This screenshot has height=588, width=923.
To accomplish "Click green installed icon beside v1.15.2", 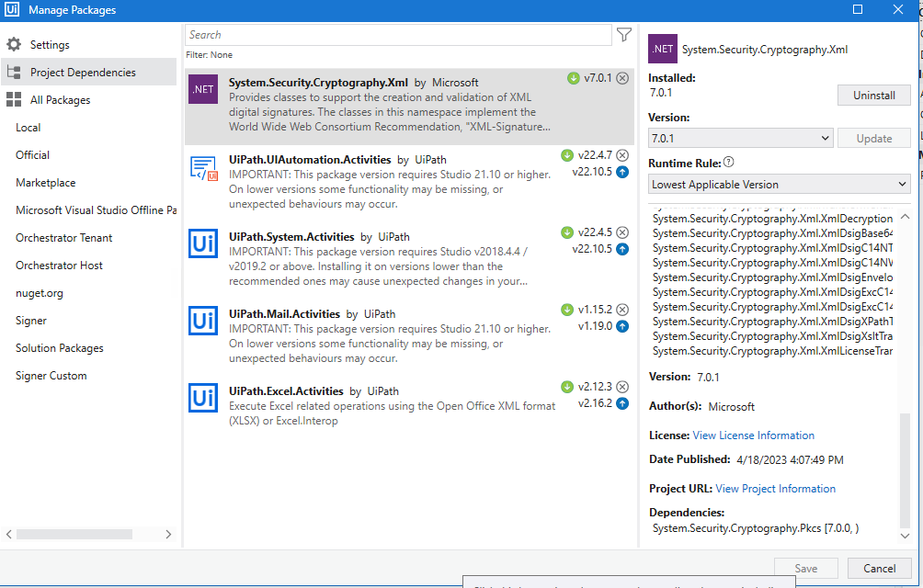I will click(x=567, y=310).
